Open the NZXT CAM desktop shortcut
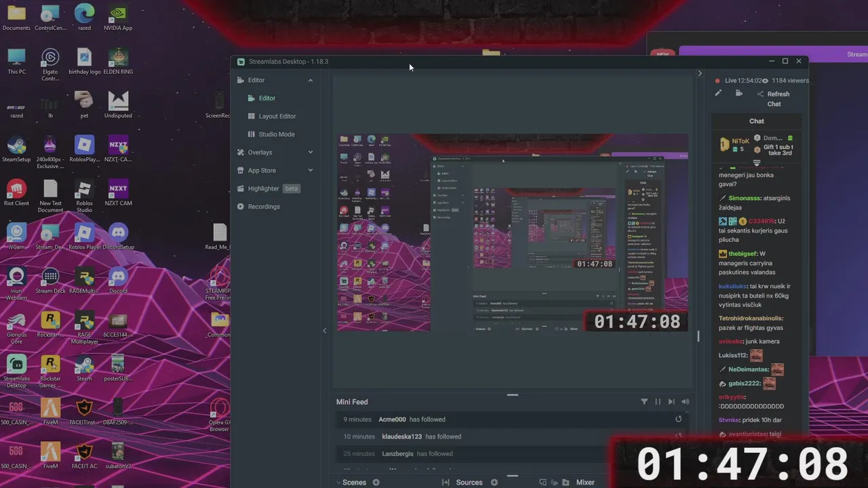 click(x=118, y=192)
